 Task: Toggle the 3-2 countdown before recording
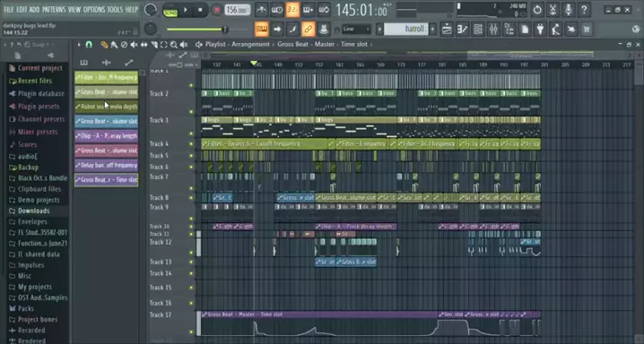292,10
